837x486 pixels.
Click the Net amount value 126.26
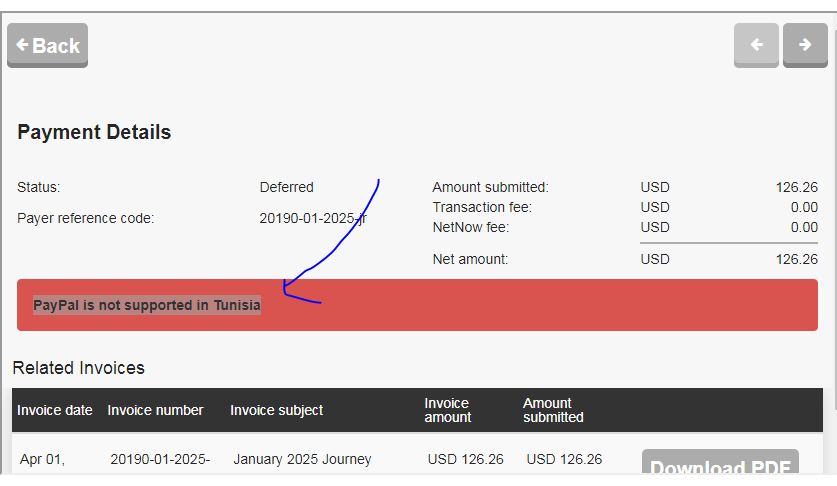[796, 259]
